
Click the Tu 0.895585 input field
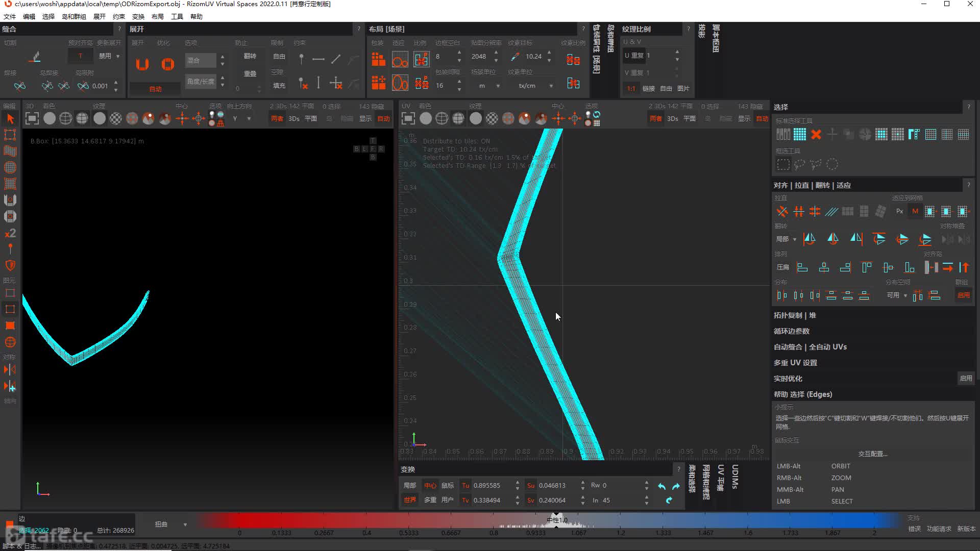[x=492, y=486]
